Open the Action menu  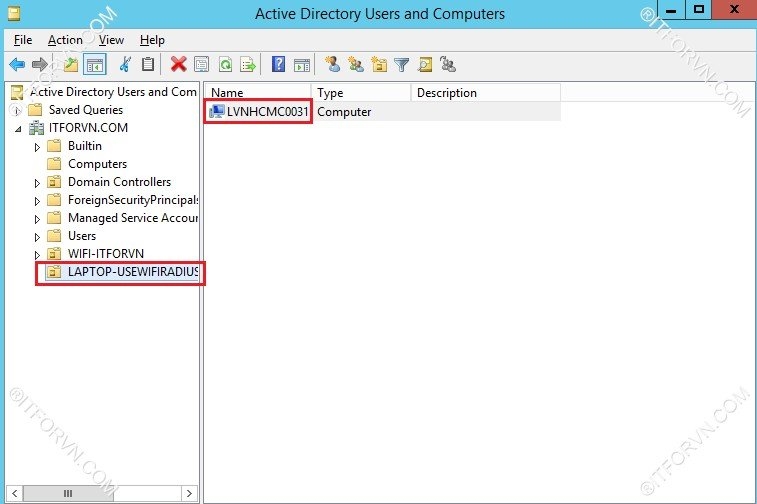click(x=65, y=40)
